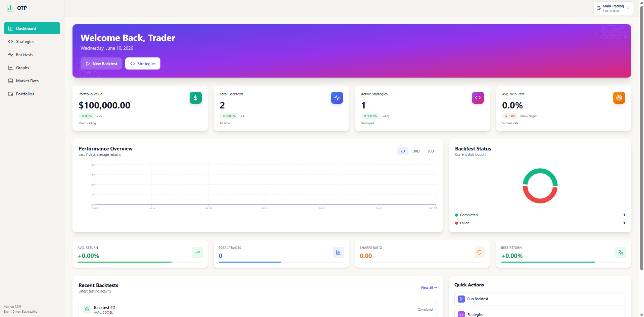Open Portfolios in the sidebar

pos(32,94)
